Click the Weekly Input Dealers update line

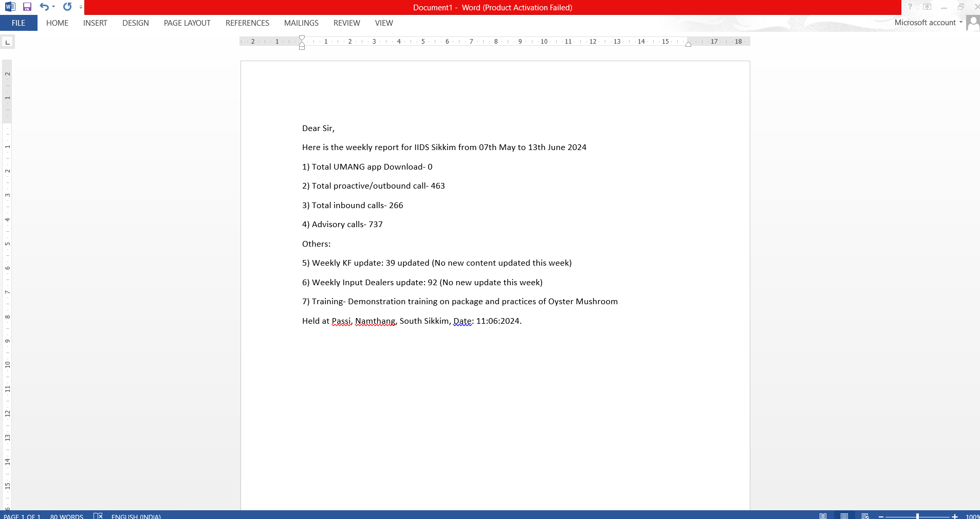tap(422, 283)
